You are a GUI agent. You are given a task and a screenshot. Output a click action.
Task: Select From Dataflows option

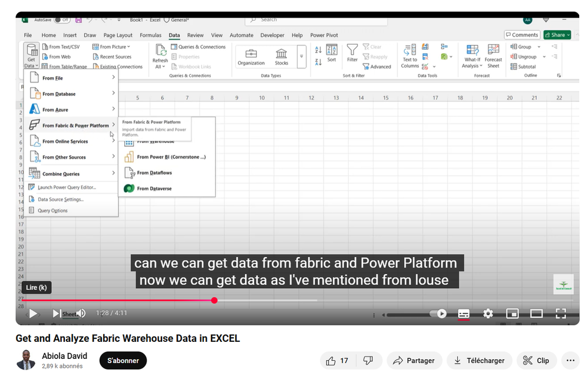click(x=167, y=173)
